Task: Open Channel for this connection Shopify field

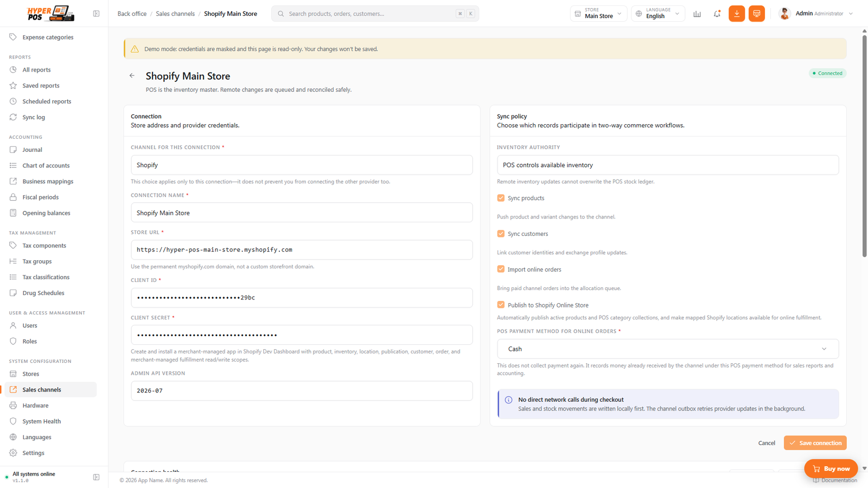Action: (302, 165)
